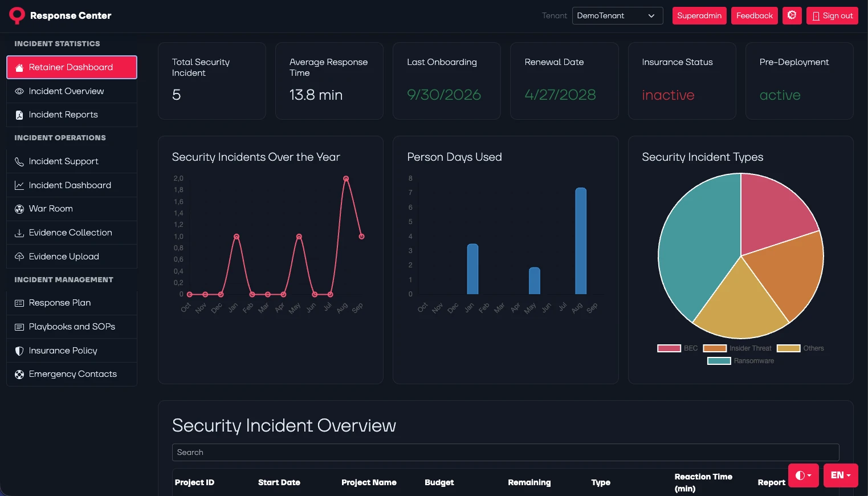This screenshot has height=496, width=868.
Task: Click the eye icon beside Incident Overview
Action: click(x=19, y=91)
